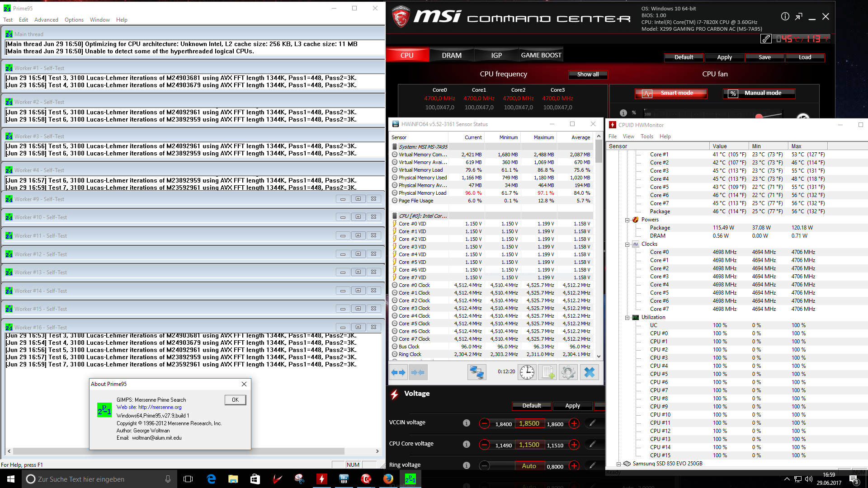
Task: Click Save in Command Center header
Action: click(x=764, y=57)
